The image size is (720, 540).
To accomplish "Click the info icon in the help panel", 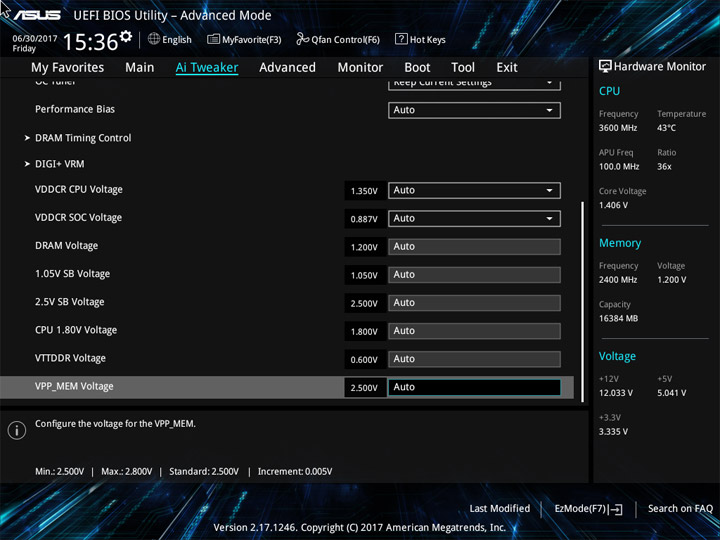I will (x=17, y=430).
